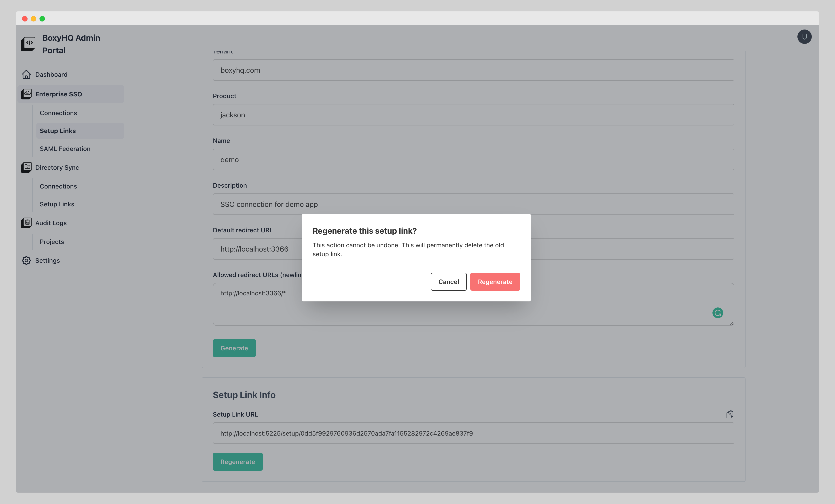Open Setup Links under Directory Sync
The width and height of the screenshot is (835, 504).
57,204
